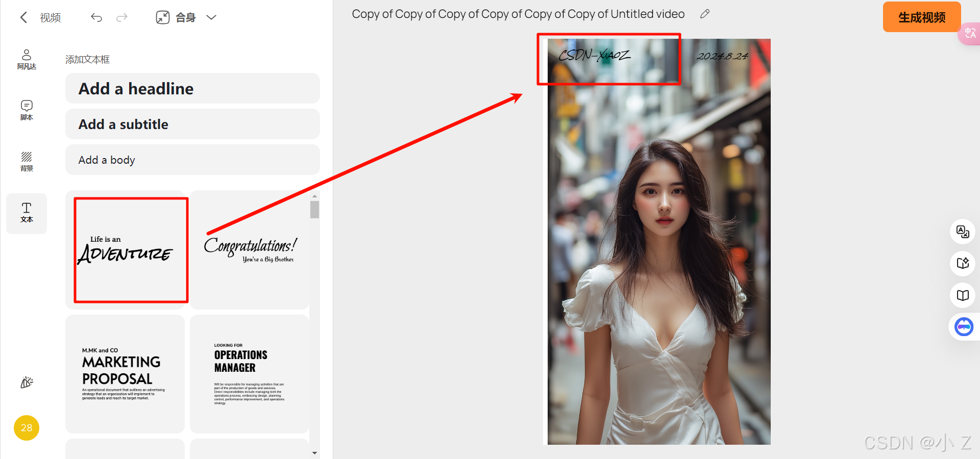
Task: Click the template list scrollbar thumb
Action: [314, 210]
